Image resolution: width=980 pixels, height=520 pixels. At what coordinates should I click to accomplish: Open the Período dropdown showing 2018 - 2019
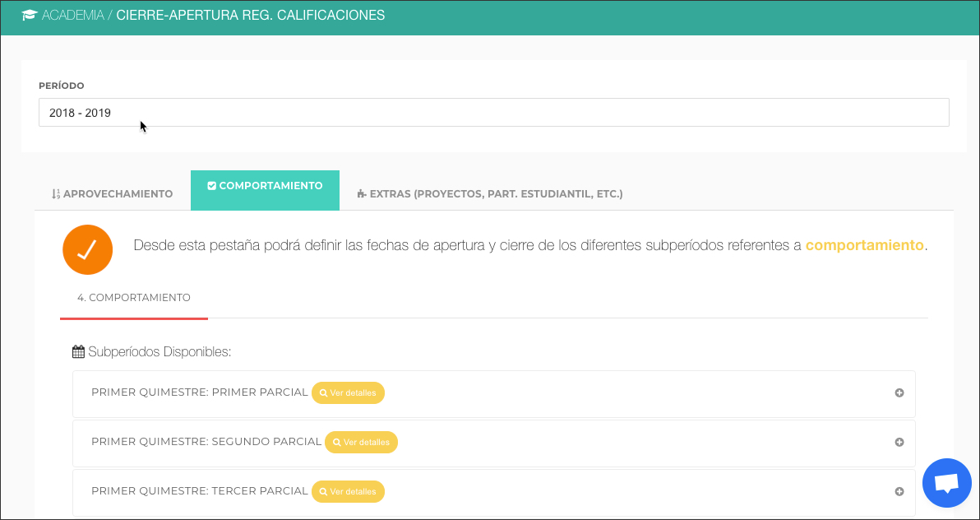point(493,113)
